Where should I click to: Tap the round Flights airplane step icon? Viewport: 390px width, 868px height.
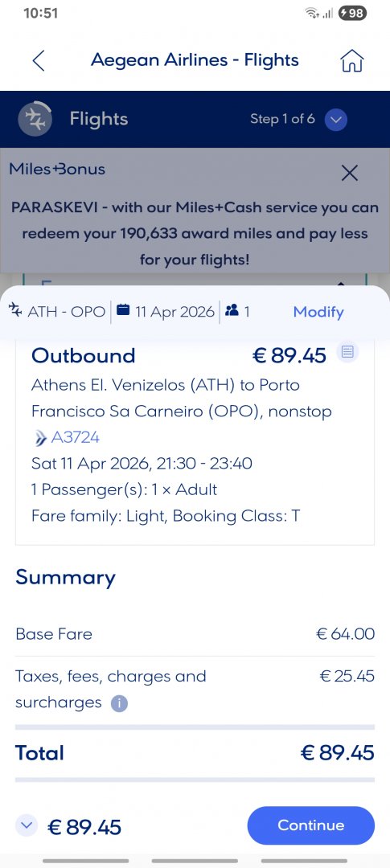click(x=35, y=118)
